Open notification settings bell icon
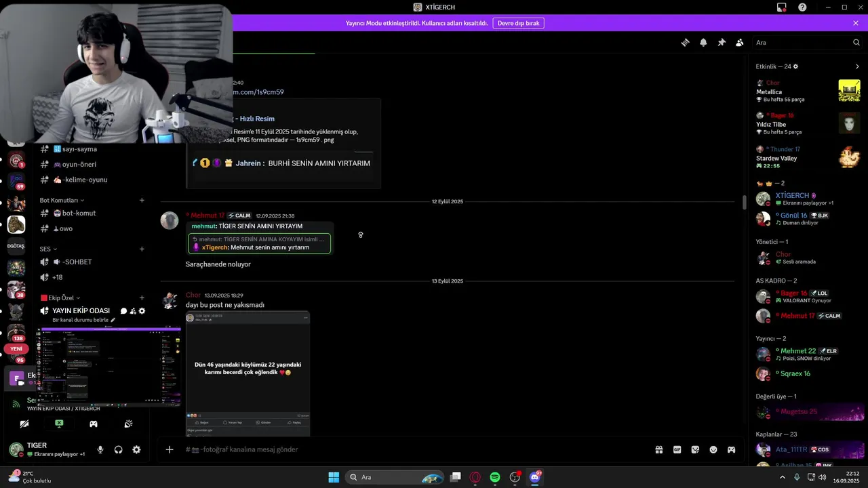This screenshot has width=868, height=488. pyautogui.click(x=703, y=42)
